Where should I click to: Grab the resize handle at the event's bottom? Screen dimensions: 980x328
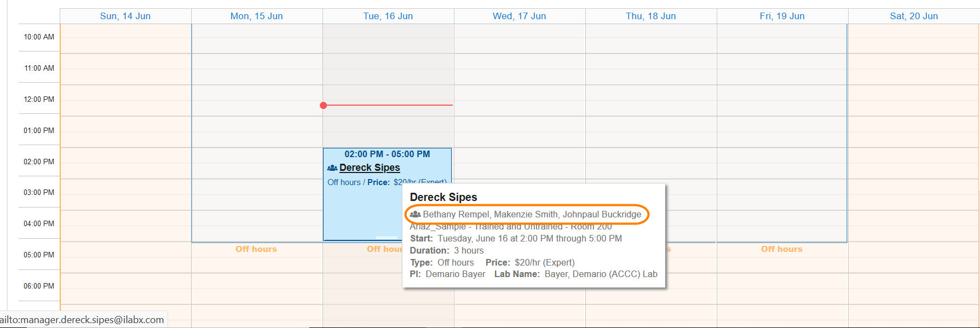coord(387,237)
